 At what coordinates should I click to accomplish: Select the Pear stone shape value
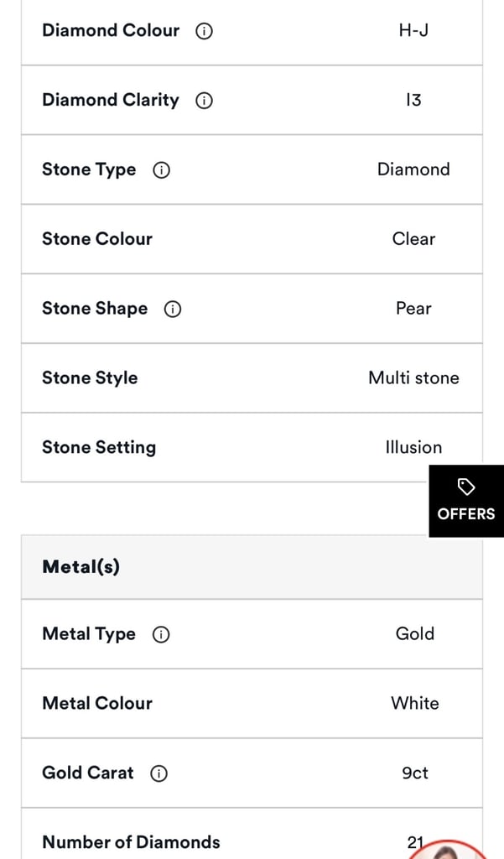coord(413,309)
